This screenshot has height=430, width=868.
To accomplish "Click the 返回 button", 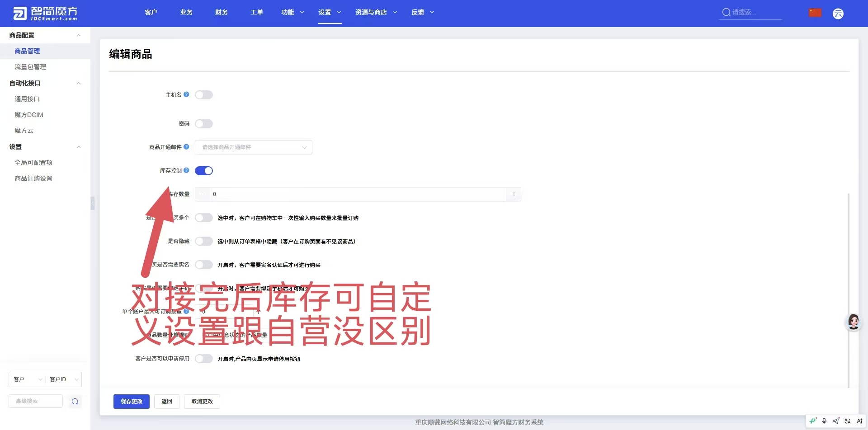I will coord(167,402).
